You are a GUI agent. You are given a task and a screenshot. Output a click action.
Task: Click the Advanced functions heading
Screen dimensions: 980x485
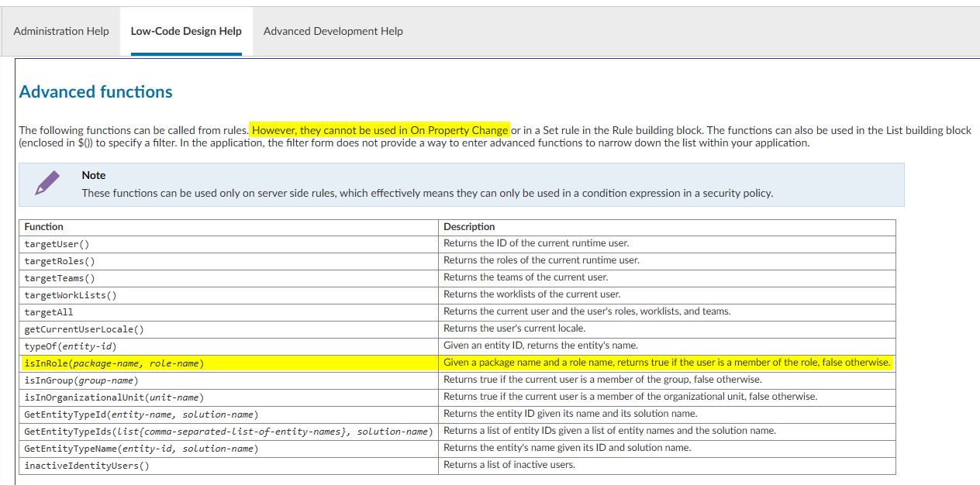pyautogui.click(x=95, y=91)
